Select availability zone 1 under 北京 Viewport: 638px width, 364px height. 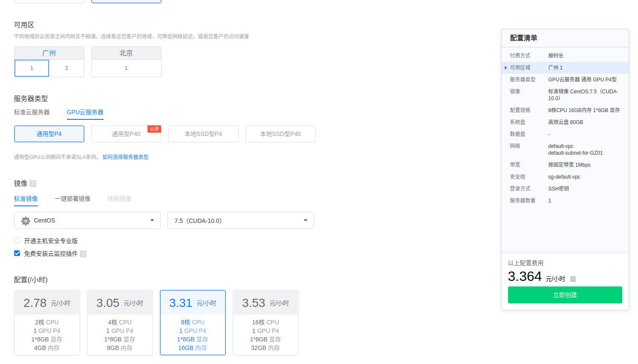point(126,68)
